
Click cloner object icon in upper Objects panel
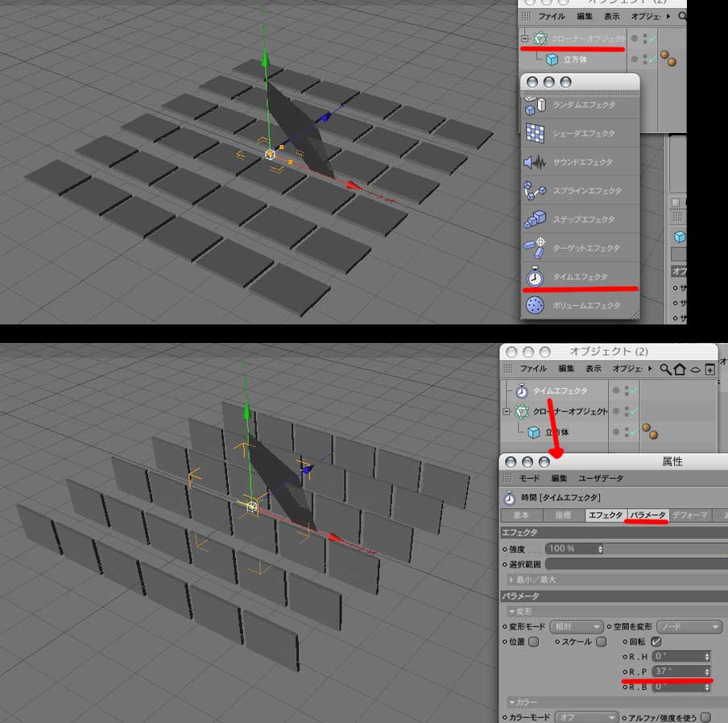point(540,39)
